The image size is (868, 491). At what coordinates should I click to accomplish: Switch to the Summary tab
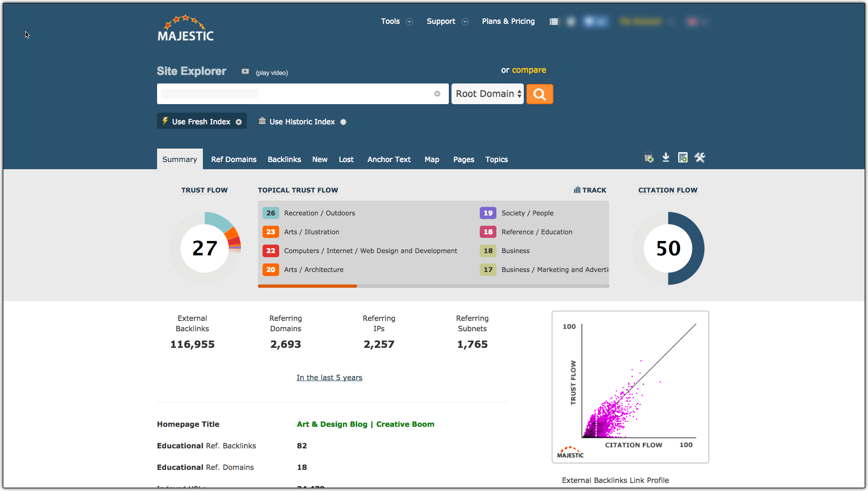180,159
